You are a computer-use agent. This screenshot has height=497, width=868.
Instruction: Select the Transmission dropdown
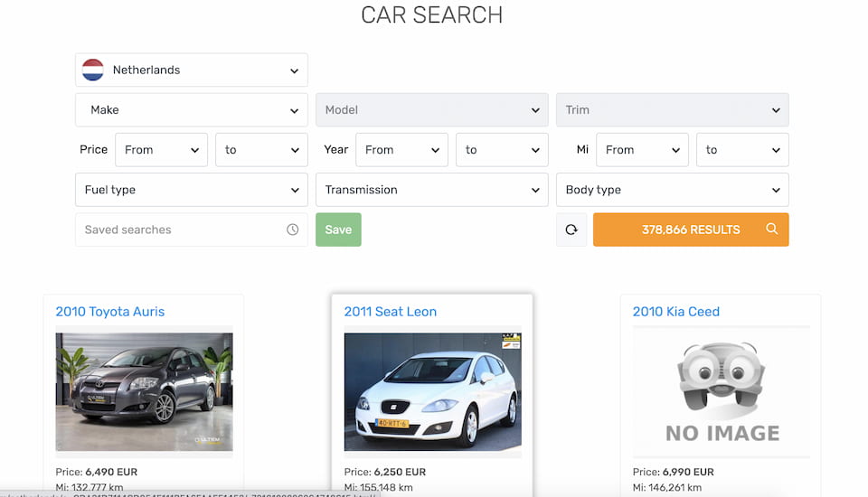431,190
